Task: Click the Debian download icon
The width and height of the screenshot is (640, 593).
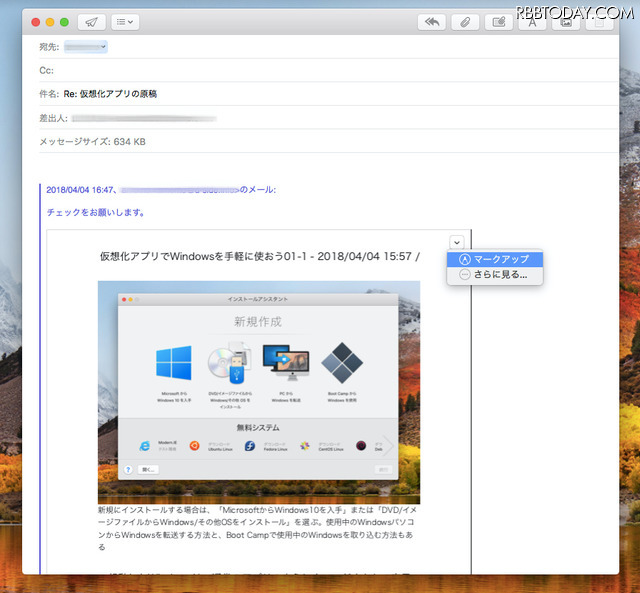Action: (x=361, y=446)
